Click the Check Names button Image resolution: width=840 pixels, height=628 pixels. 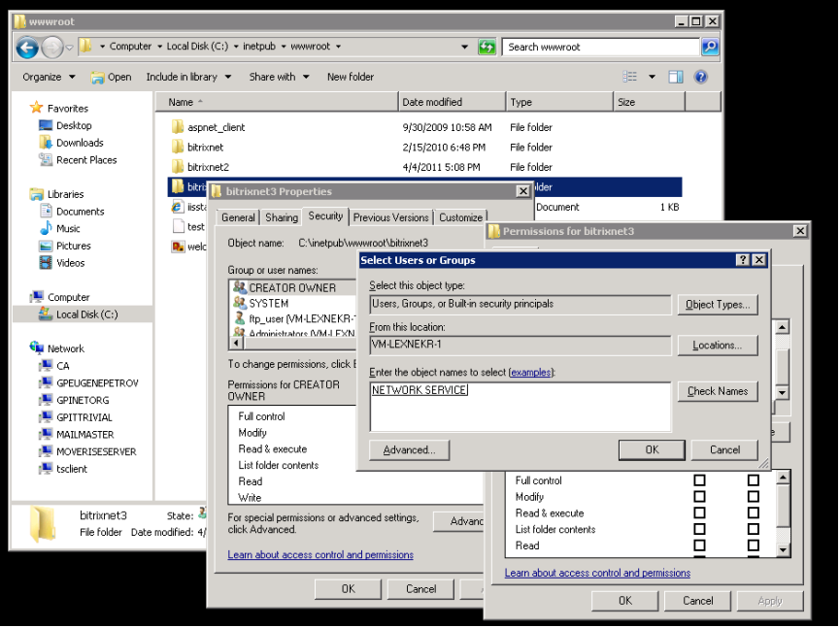(718, 391)
